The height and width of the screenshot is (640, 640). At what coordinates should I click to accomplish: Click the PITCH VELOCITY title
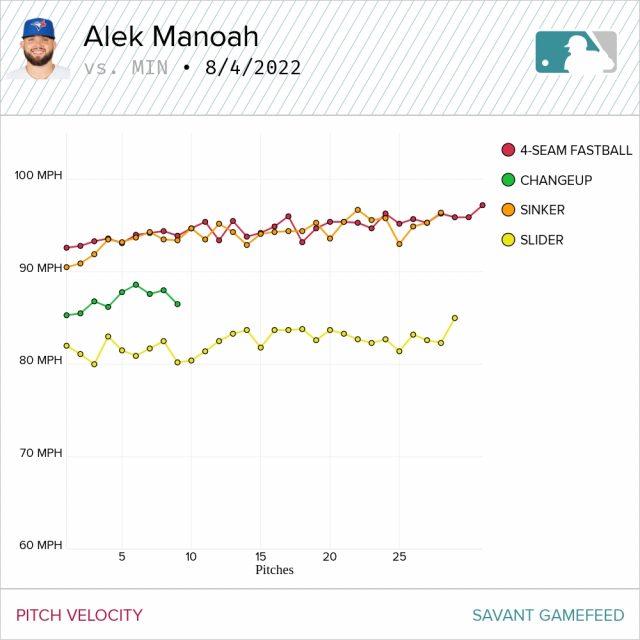coord(79,615)
